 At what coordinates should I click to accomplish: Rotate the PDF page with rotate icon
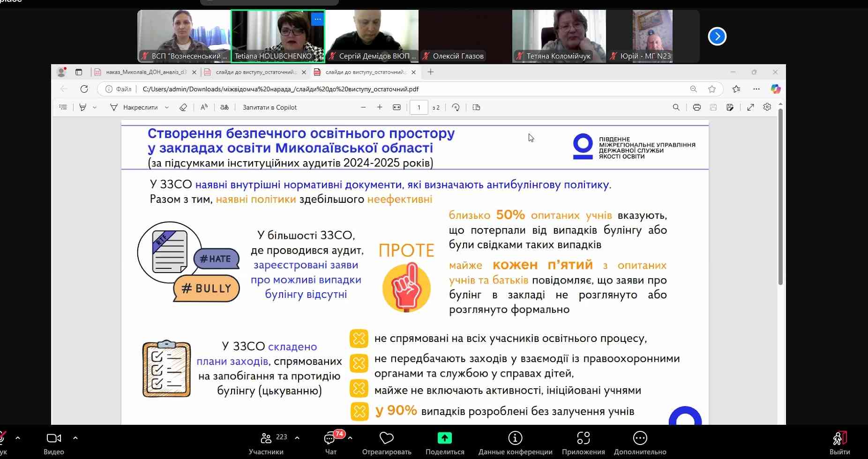click(x=456, y=107)
